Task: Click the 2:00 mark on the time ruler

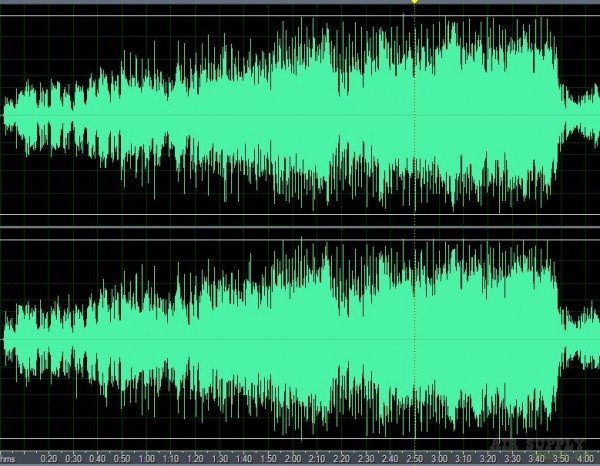Action: click(293, 458)
